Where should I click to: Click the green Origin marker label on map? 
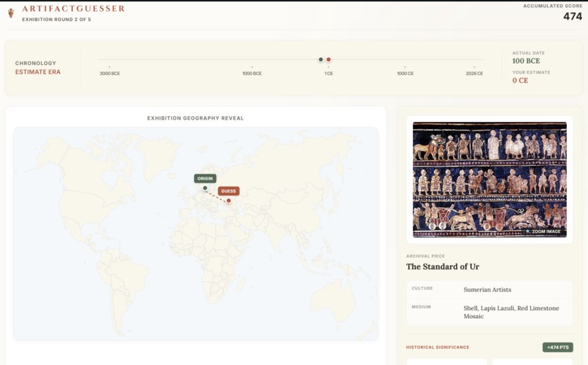coord(205,179)
